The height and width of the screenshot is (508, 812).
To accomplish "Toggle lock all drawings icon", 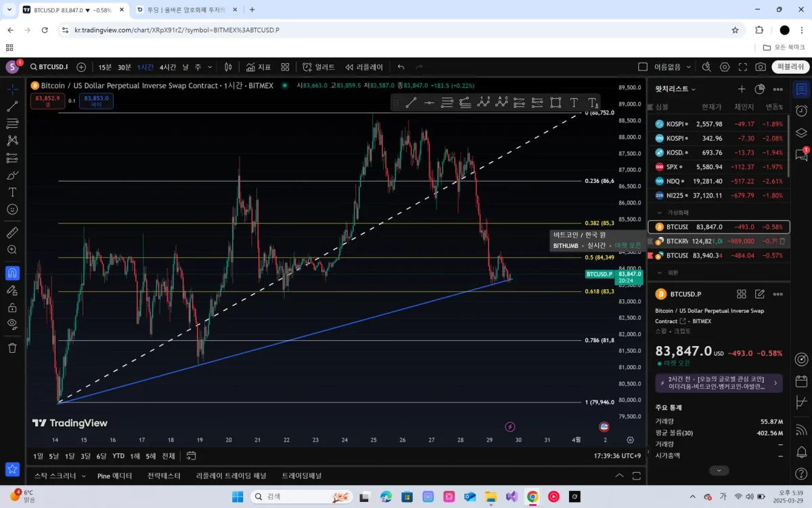I will [x=12, y=307].
